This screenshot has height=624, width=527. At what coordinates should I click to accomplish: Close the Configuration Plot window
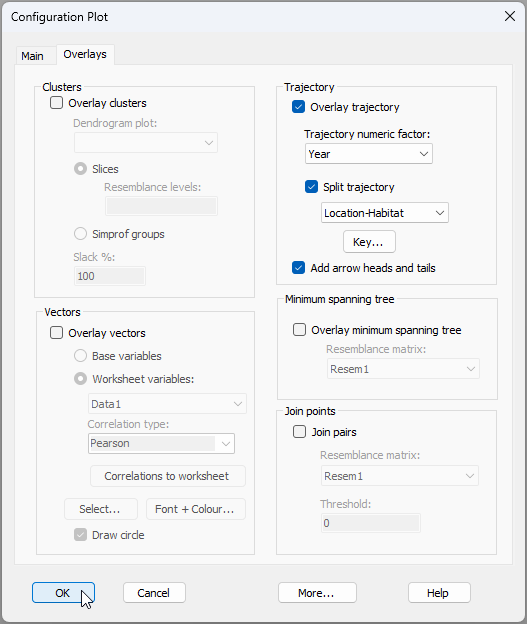click(x=509, y=16)
